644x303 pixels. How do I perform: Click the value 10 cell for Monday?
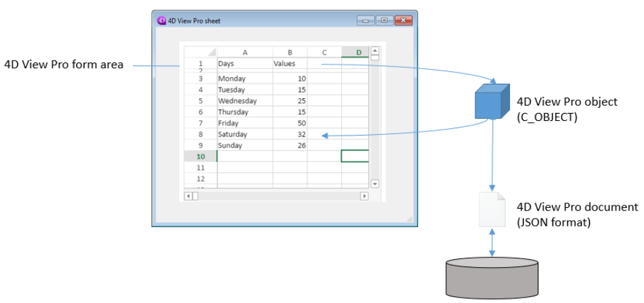click(290, 78)
